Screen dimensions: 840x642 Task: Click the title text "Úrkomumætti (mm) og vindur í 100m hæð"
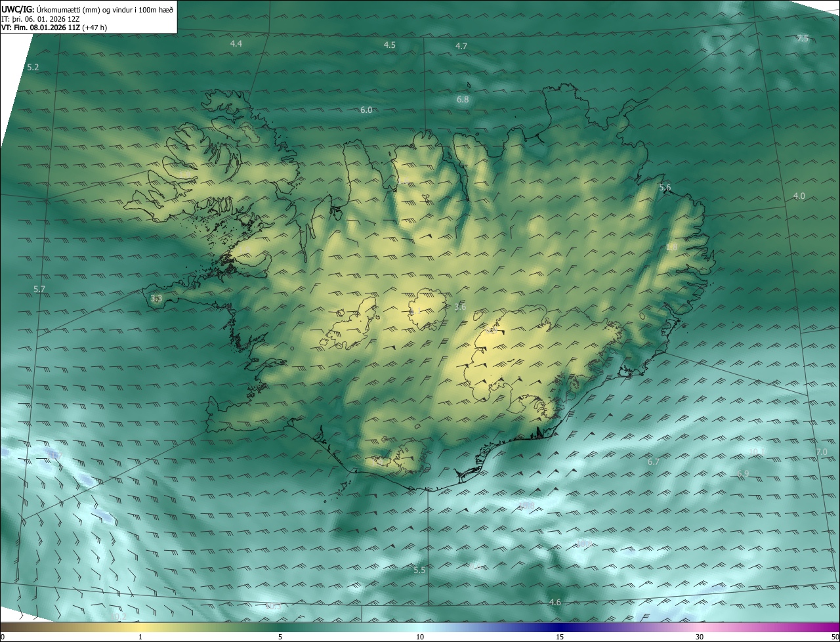click(106, 9)
